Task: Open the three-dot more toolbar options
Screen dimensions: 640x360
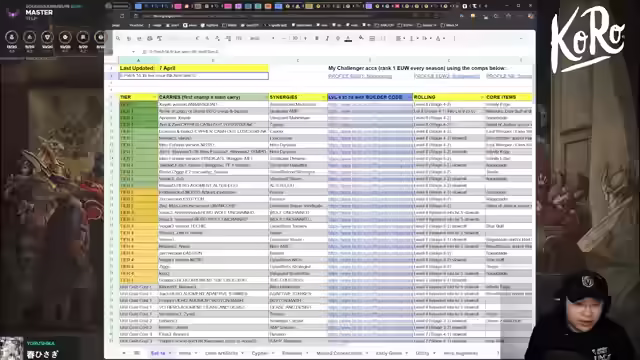Action: (454, 38)
